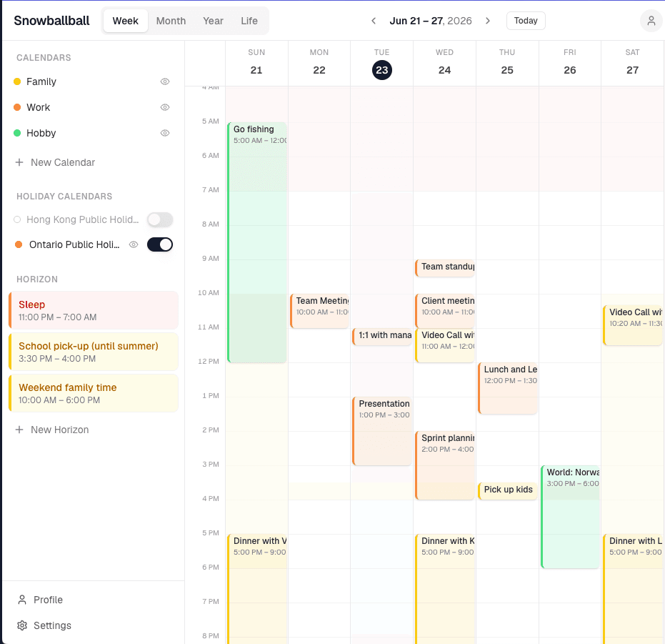The width and height of the screenshot is (665, 644).
Task: Click empty Hong Kong holiday color dot
Action: pyautogui.click(x=17, y=219)
